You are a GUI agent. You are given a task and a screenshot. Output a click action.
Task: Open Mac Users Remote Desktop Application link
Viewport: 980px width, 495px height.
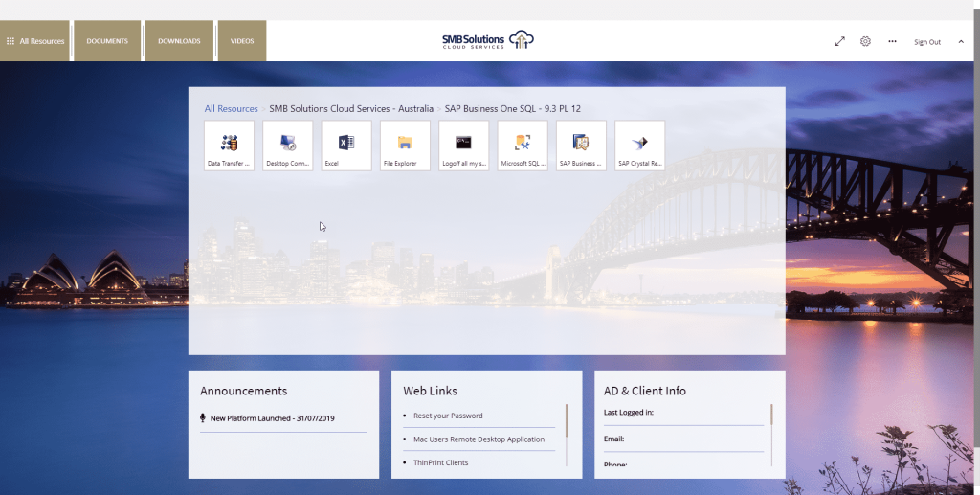pyautogui.click(x=479, y=439)
